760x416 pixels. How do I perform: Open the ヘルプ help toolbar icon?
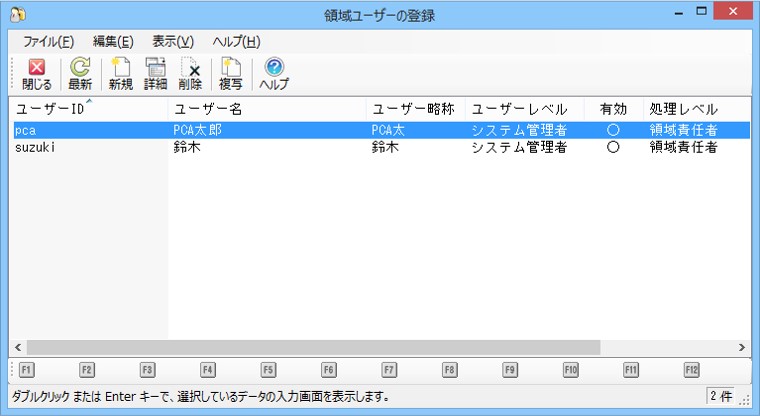point(274,74)
